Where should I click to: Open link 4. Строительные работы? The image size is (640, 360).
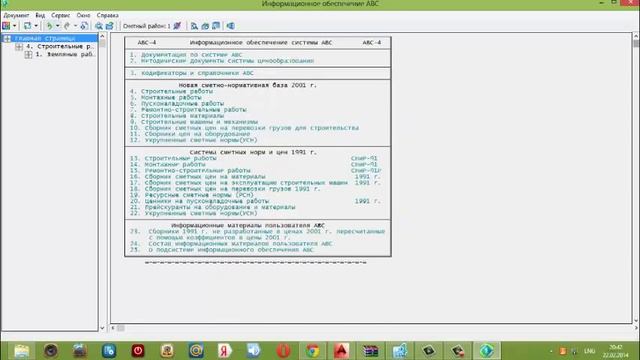pos(171,91)
